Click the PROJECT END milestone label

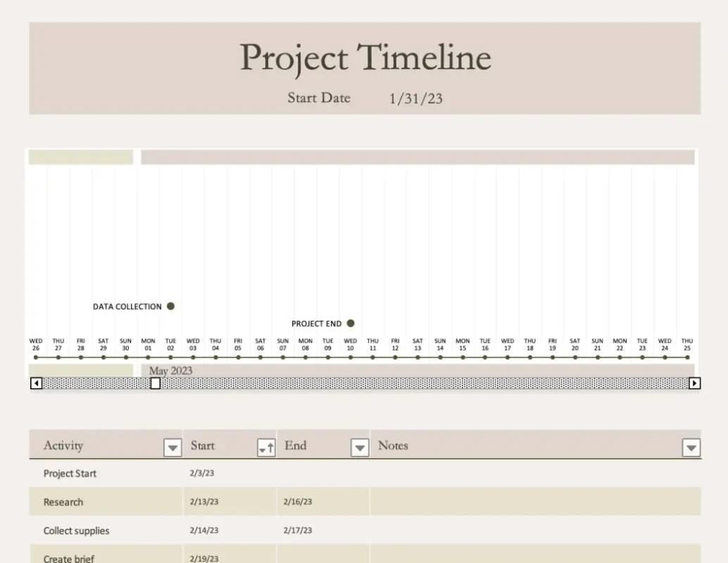click(316, 324)
